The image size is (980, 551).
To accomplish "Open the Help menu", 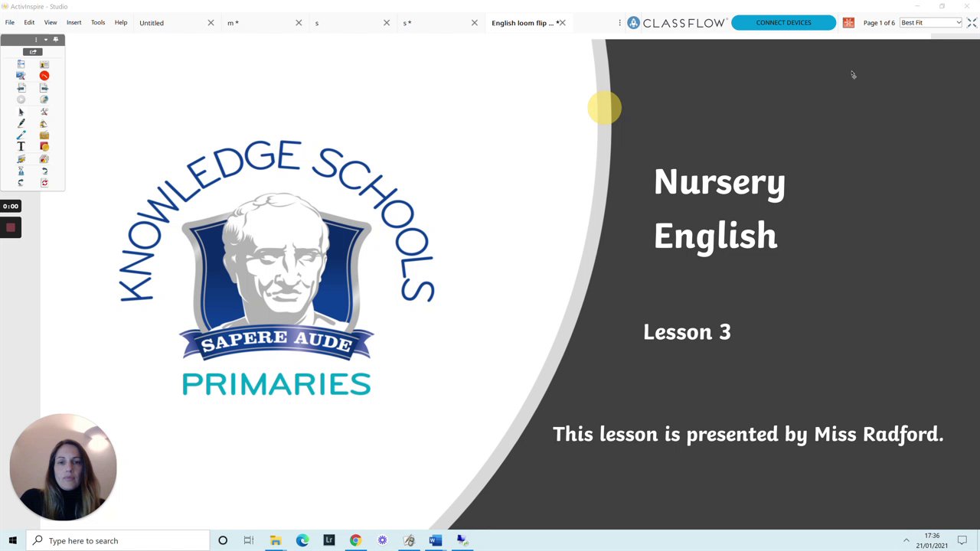I will click(121, 22).
